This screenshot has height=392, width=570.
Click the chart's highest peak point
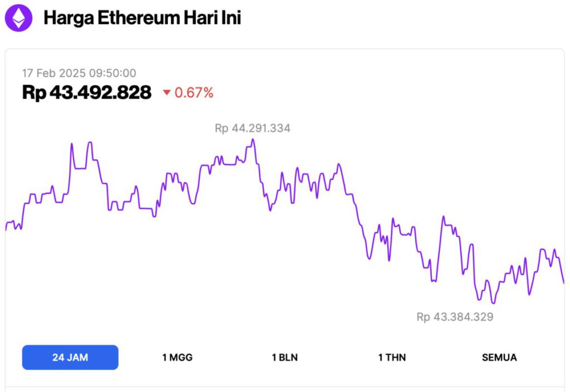point(253,139)
